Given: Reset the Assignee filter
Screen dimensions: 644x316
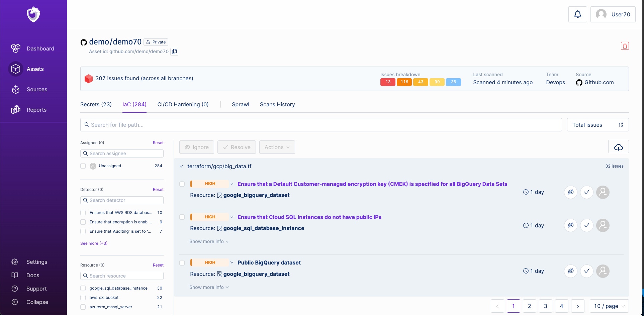Looking at the screenshot, I should click(158, 143).
